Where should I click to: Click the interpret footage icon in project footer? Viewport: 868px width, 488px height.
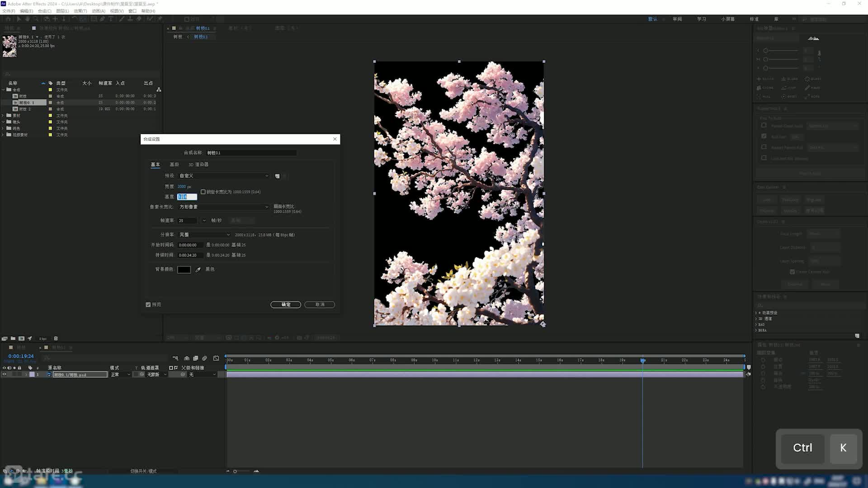(x=5, y=338)
